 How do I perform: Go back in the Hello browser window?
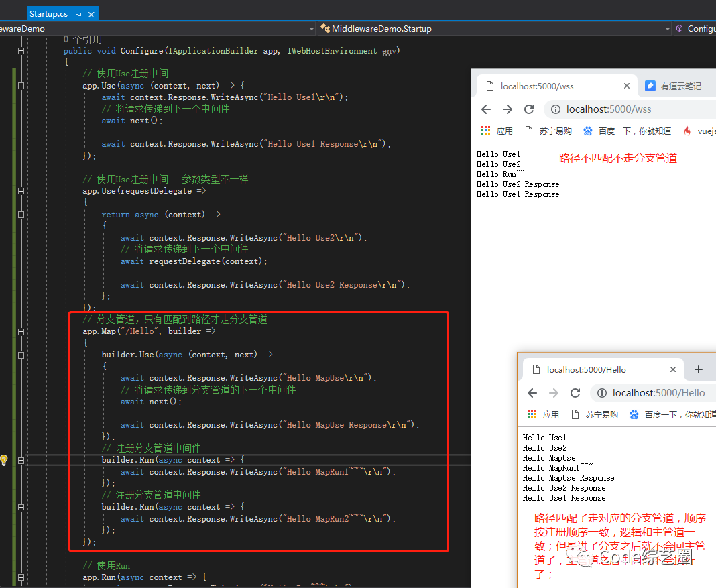[x=532, y=393]
